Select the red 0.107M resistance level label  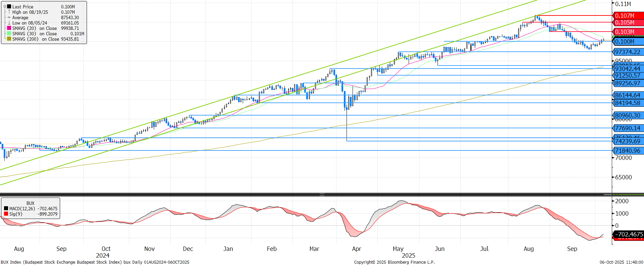coord(627,16)
